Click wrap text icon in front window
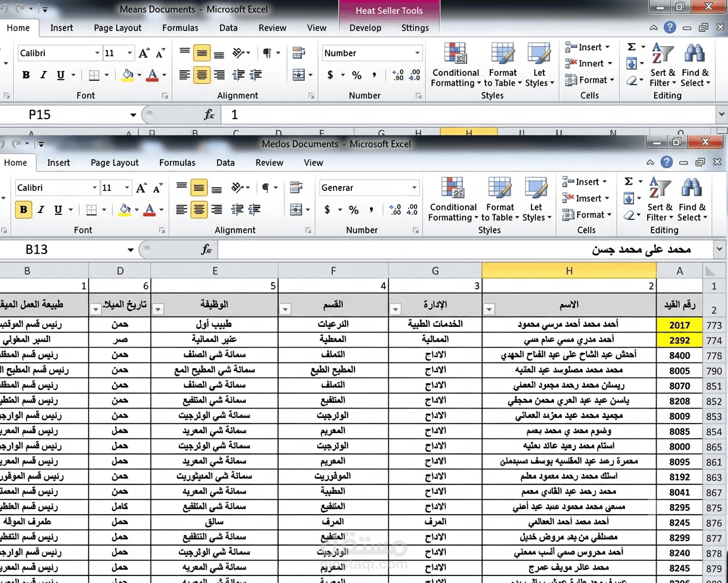 point(296,188)
